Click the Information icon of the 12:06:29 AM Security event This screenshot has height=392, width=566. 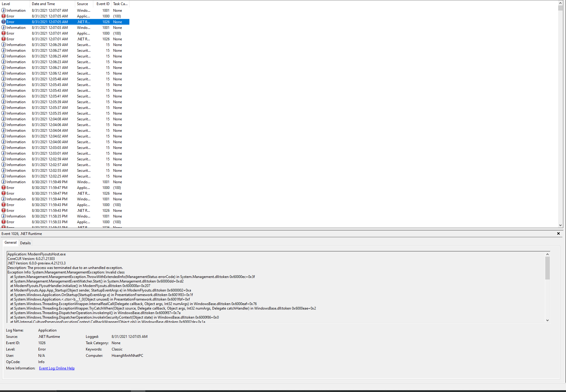(4, 45)
